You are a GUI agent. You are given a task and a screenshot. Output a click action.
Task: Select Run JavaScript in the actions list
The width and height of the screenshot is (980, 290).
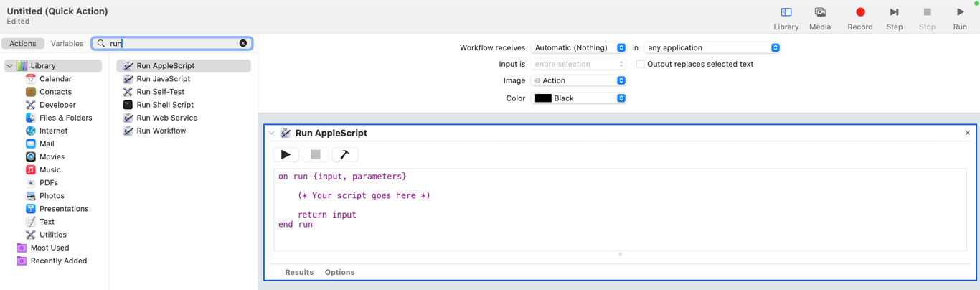(x=163, y=79)
